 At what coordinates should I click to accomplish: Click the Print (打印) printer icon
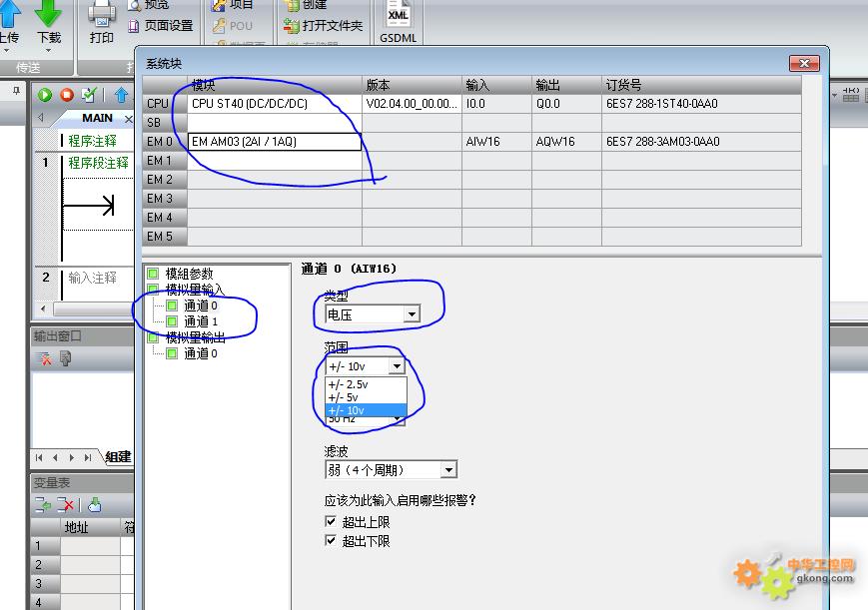(102, 13)
